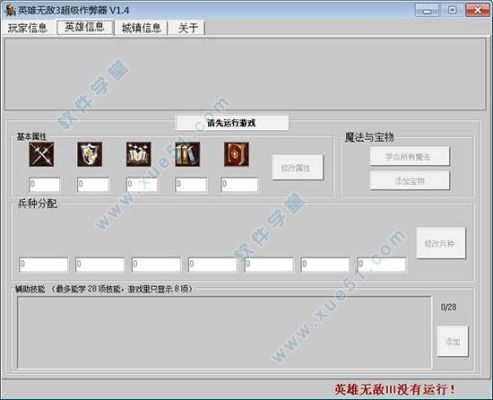Click the open spellbook power icon
Image resolution: width=493 pixels, height=400 pixels.
point(139,154)
